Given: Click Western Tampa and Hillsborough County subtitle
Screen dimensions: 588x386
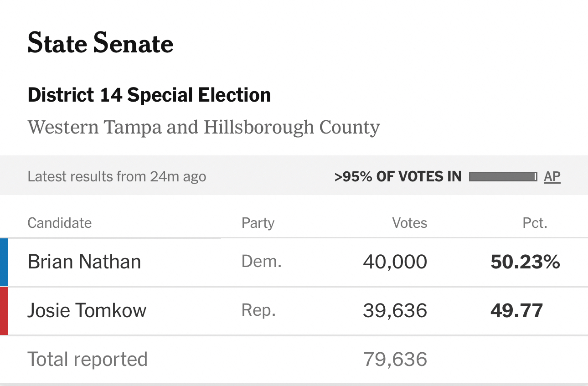Looking at the screenshot, I should click(204, 127).
